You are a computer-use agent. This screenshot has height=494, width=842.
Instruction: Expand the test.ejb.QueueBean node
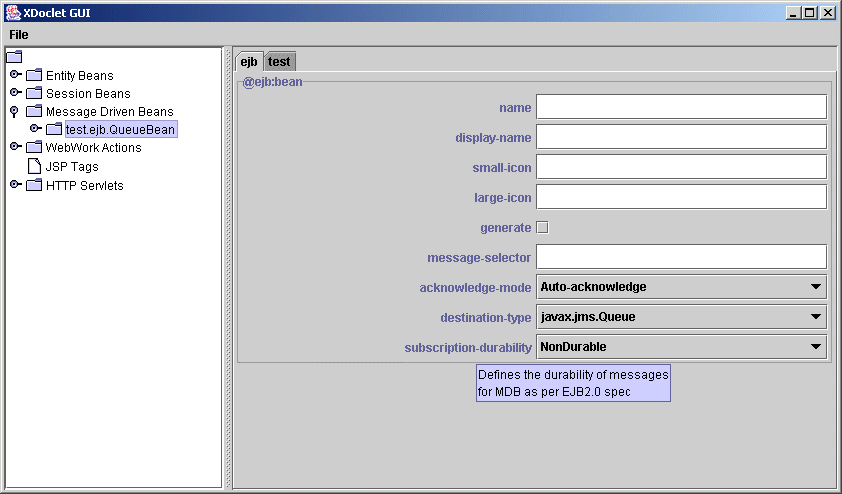click(35, 128)
